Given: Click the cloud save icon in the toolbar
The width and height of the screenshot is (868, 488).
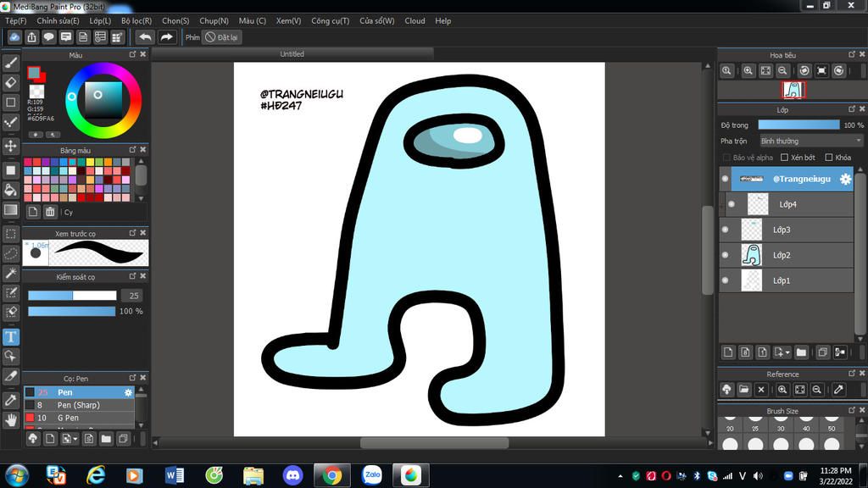Looking at the screenshot, I should [14, 37].
